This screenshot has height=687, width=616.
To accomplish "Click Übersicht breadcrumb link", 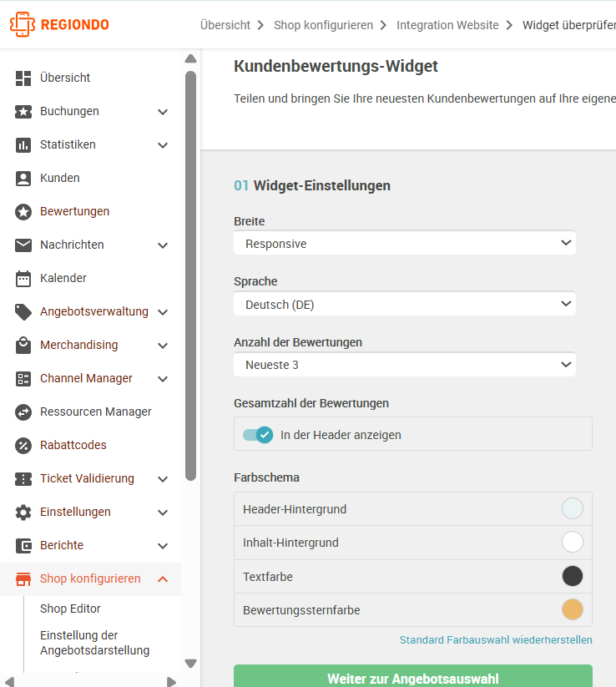I will [x=225, y=25].
